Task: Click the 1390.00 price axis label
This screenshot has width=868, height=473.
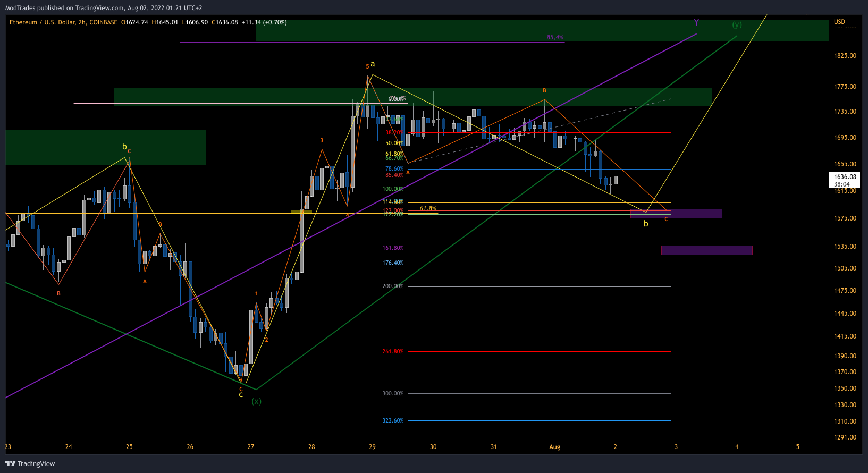Action: pos(845,356)
